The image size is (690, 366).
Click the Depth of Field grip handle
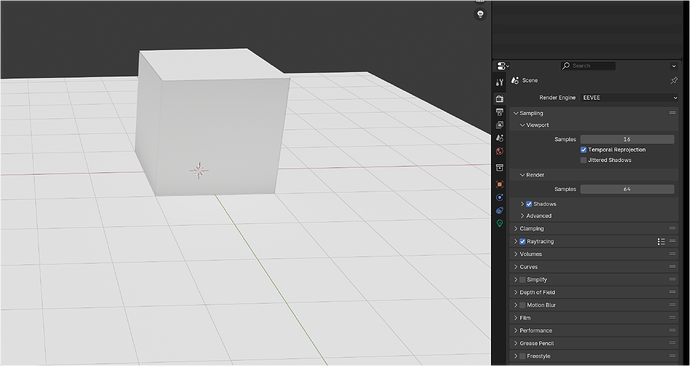672,292
